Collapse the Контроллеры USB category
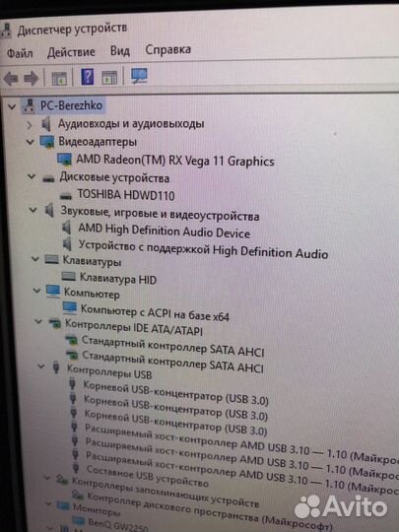Screen dimensions: 399x532 coord(41,366)
